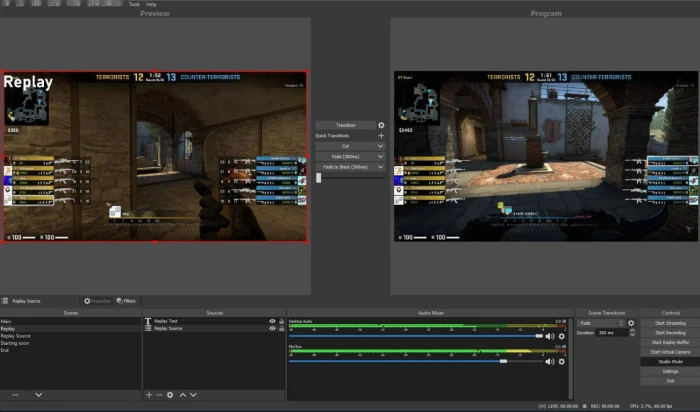Open Desktop Audio settings gear
Screen dimensions: 700x412
[562, 336]
